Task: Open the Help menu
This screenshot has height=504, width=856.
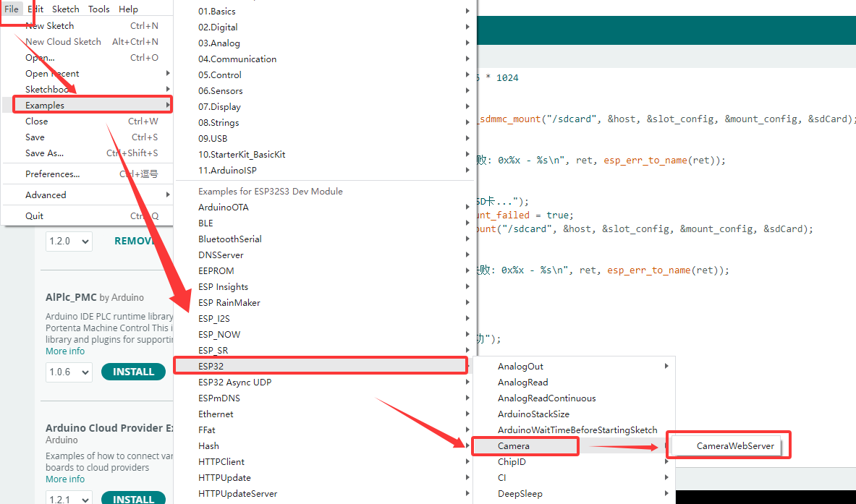Action: (128, 9)
